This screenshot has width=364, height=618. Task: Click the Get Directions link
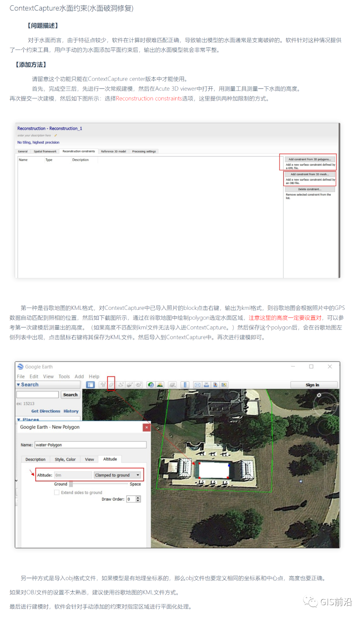[45, 411]
